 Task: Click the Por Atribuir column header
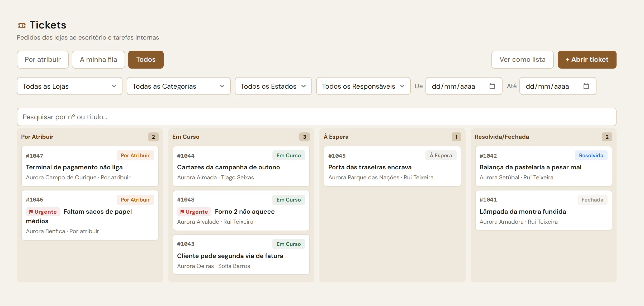[37, 137]
